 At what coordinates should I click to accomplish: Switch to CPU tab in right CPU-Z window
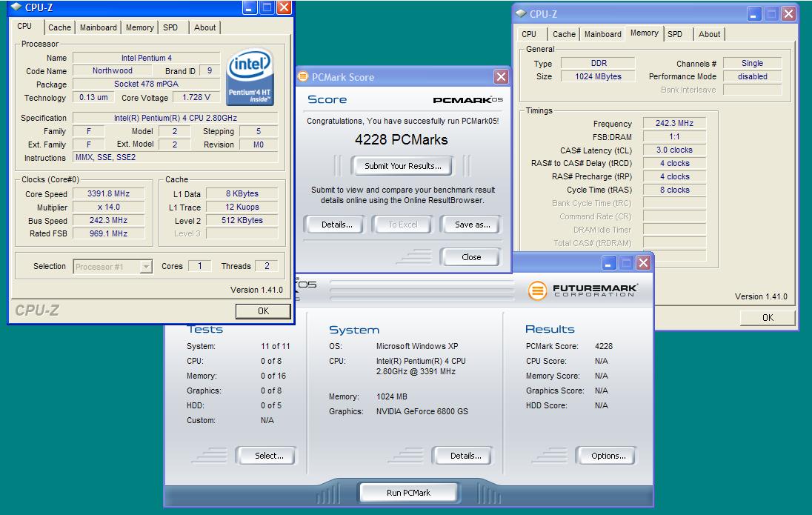point(529,34)
